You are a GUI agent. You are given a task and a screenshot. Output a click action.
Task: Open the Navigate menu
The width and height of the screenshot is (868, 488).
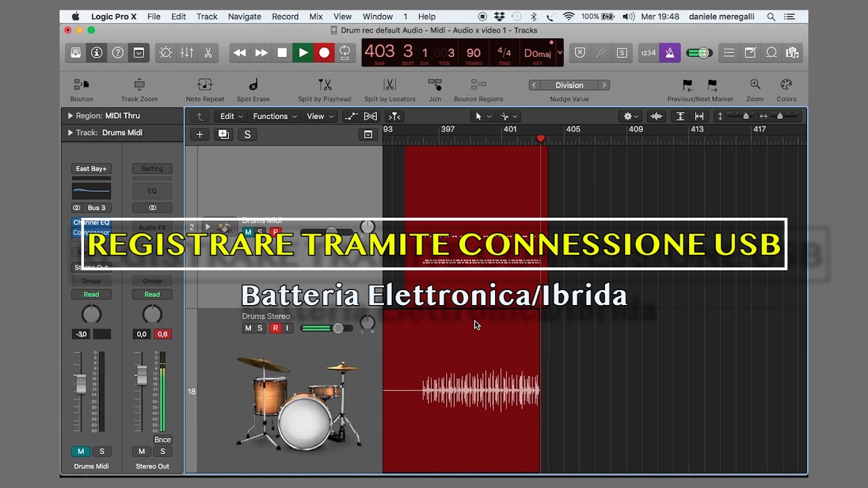pos(244,16)
